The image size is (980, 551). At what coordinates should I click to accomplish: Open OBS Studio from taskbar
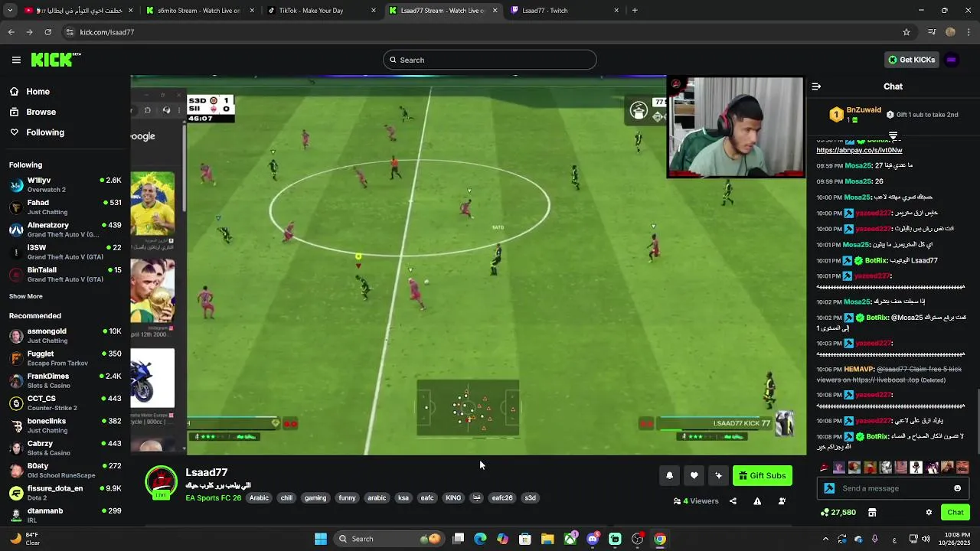coord(638,539)
